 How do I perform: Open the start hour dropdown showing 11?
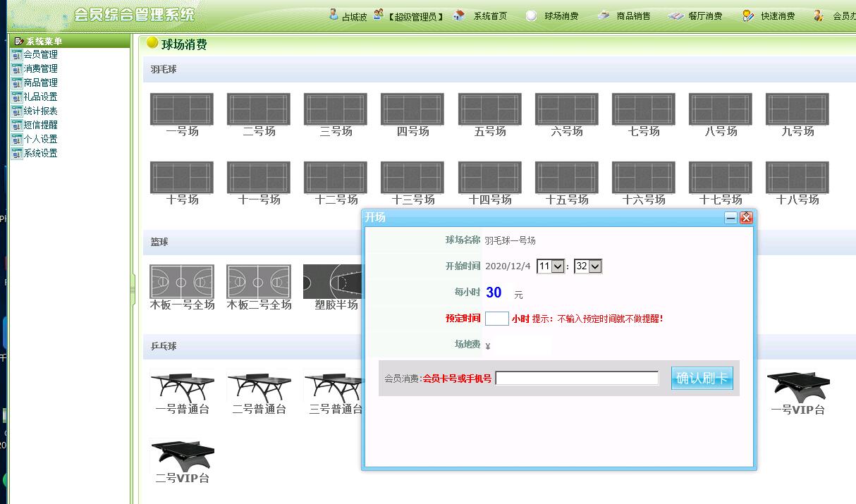551,266
